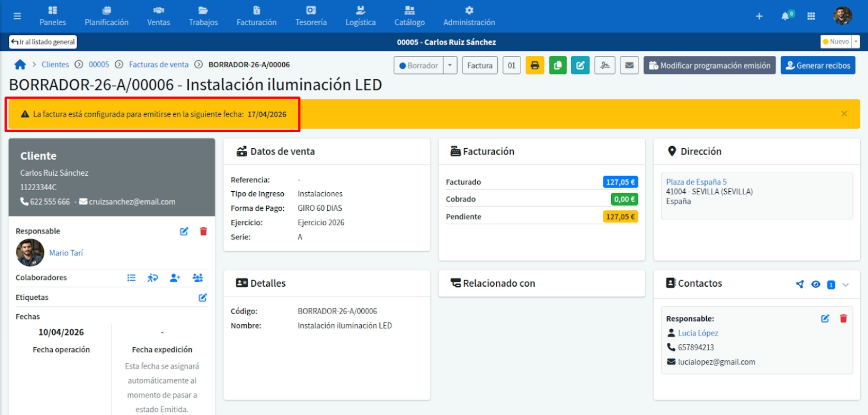This screenshot has width=868, height=415.
Task: Delete the Responsable Mario Tarí with trash icon
Action: (x=203, y=231)
